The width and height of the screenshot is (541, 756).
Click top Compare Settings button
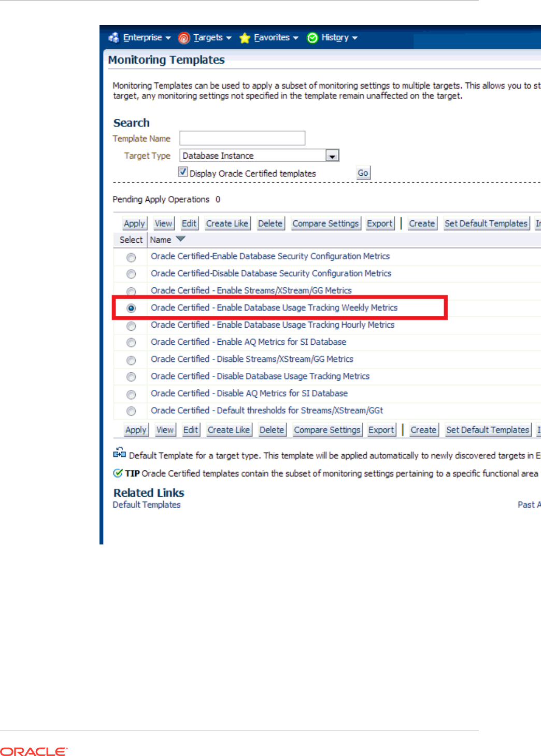(325, 223)
